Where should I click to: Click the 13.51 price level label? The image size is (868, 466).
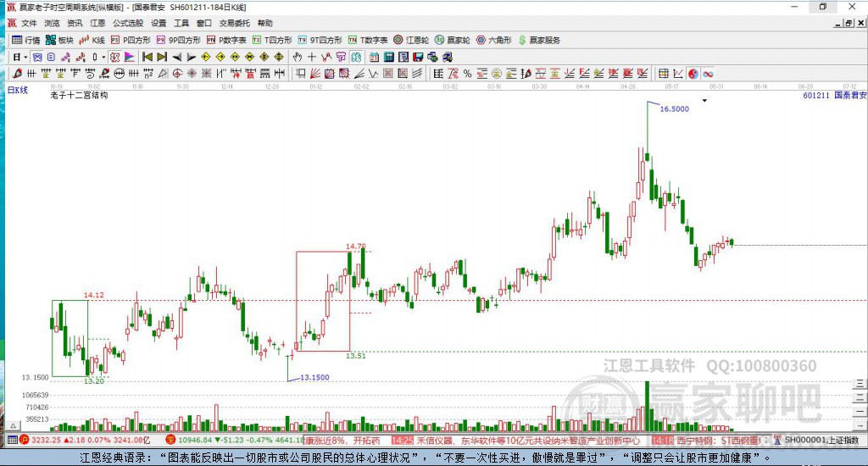[356, 356]
